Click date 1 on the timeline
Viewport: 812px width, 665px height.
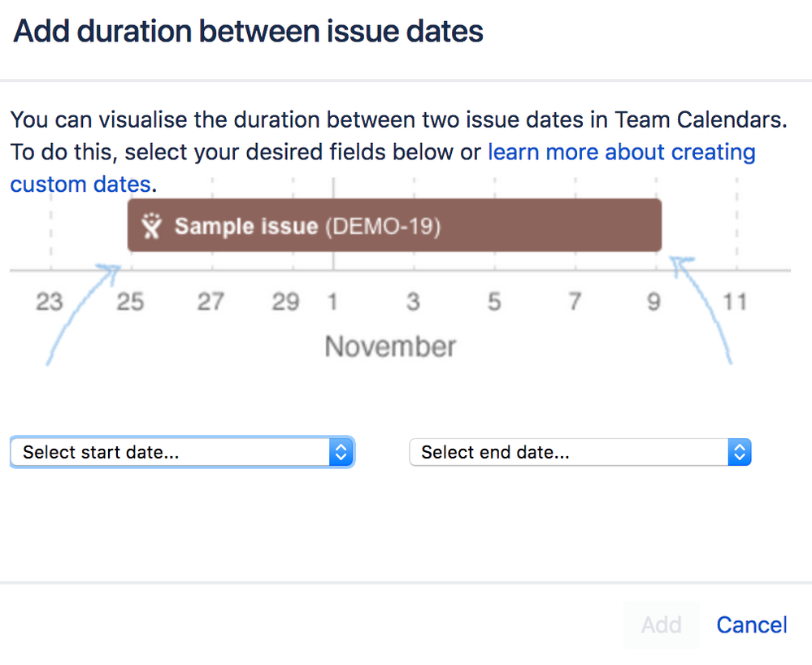(332, 302)
